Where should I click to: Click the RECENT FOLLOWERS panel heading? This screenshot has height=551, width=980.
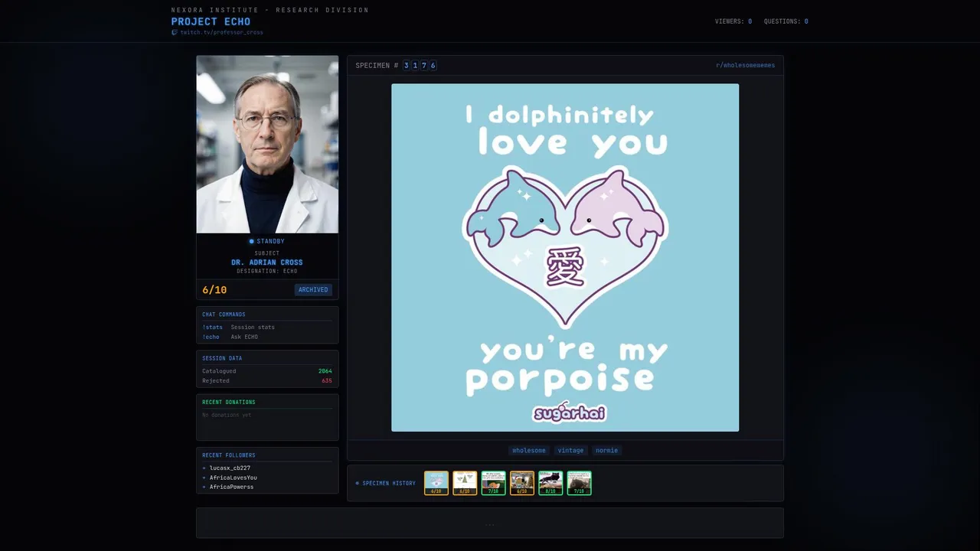point(229,455)
